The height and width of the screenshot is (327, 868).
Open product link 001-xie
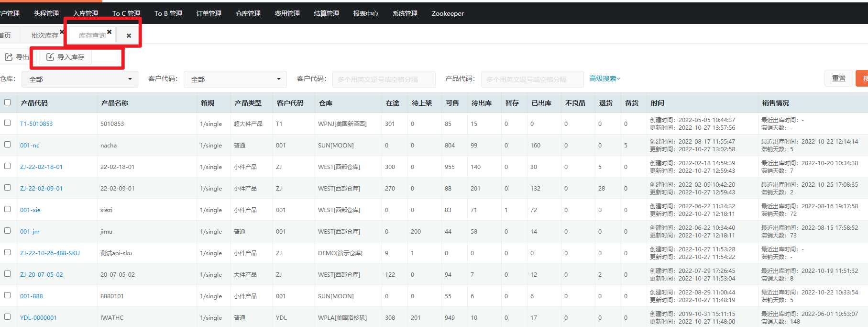click(30, 210)
